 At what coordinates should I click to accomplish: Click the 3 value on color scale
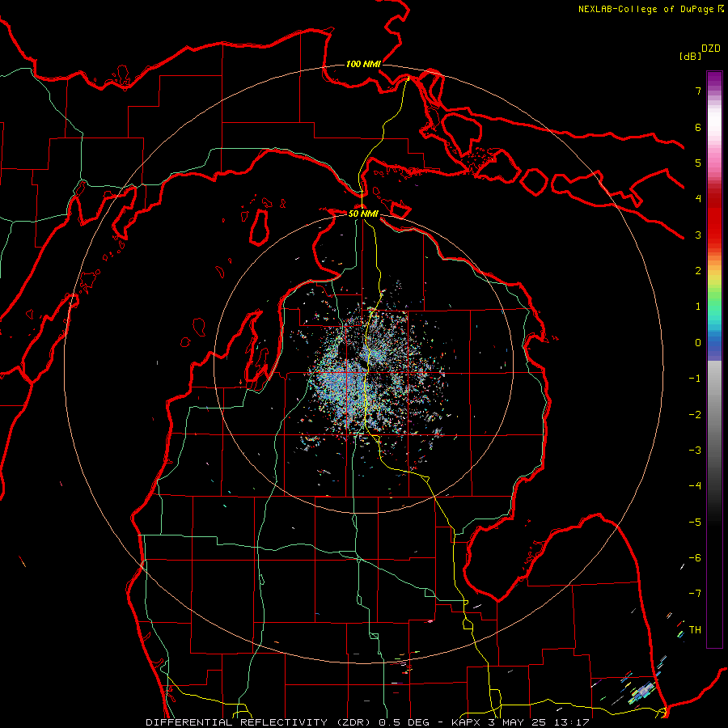pos(698,235)
